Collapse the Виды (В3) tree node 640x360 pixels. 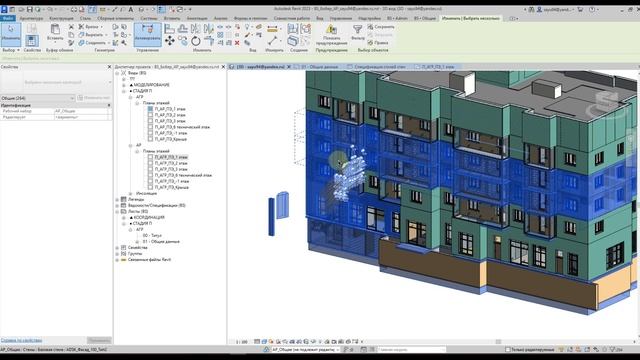tap(117, 73)
